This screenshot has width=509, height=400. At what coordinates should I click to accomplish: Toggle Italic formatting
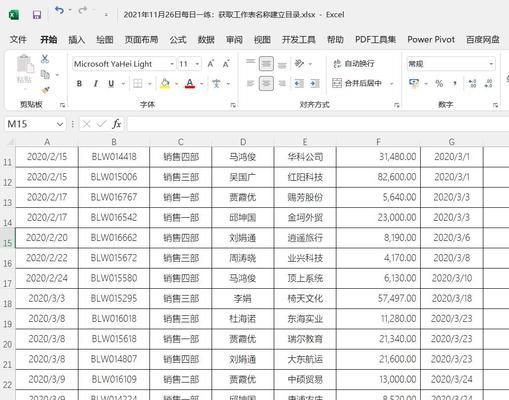tap(96, 84)
